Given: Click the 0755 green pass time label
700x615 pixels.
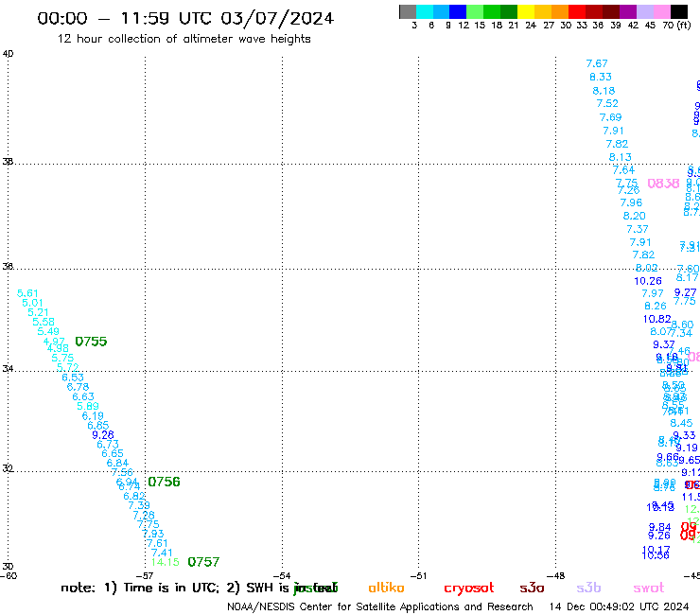Looking at the screenshot, I should (x=91, y=342).
